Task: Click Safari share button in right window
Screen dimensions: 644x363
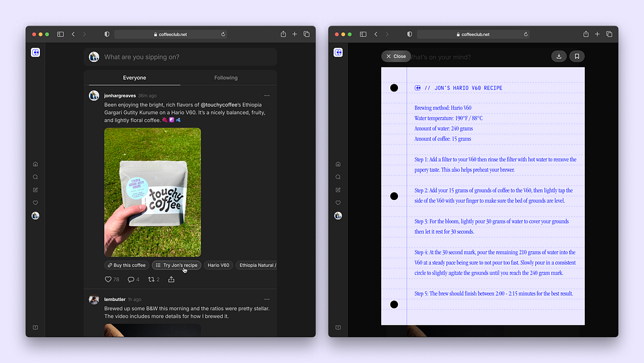Action: coord(586,34)
